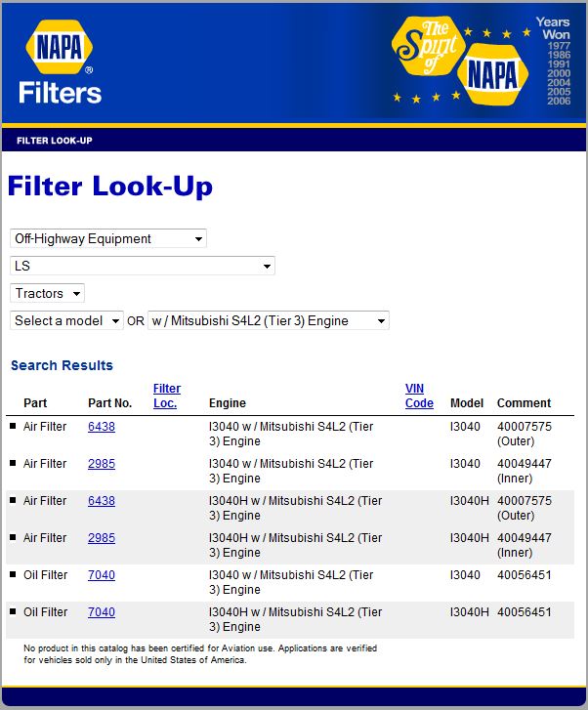Screen dimensions: 588x710
Task: Open part 2985 for I3040 inner air filter
Action: (x=102, y=464)
